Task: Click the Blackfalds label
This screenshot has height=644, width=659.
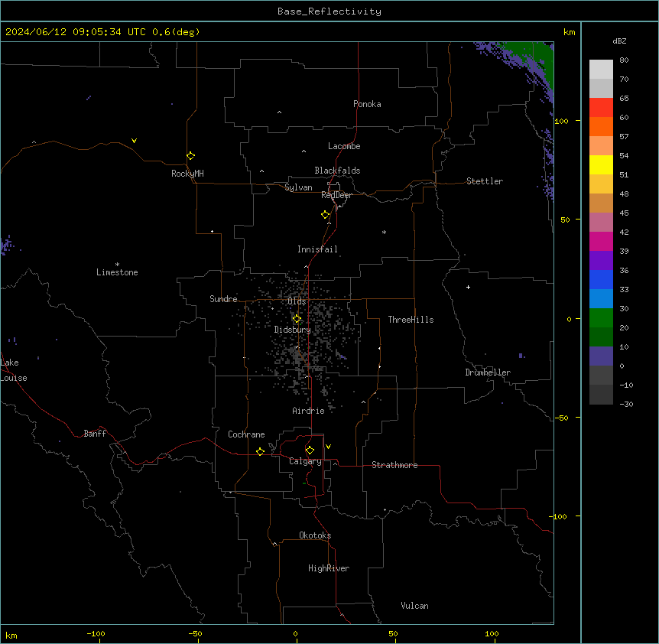Action: coord(337,171)
